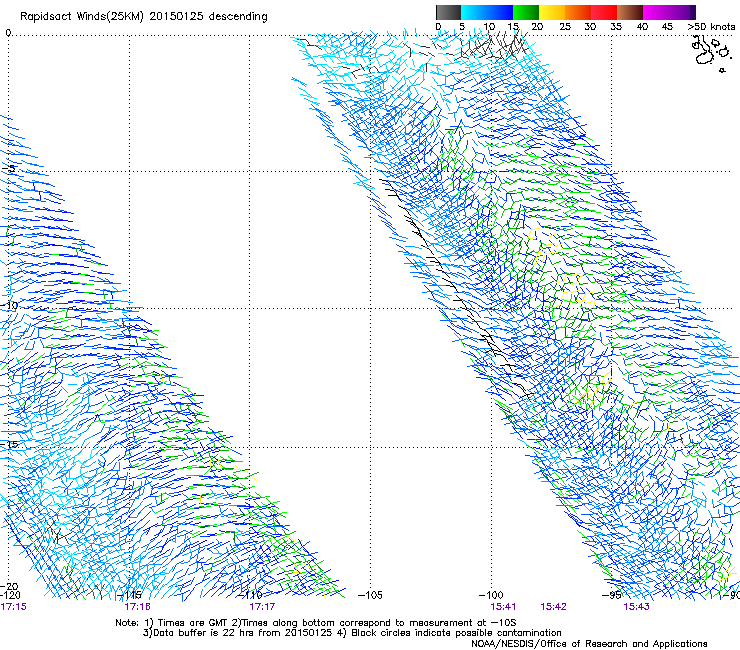Click the 'Data buffer is 22 hrs' note line

pos(352,633)
